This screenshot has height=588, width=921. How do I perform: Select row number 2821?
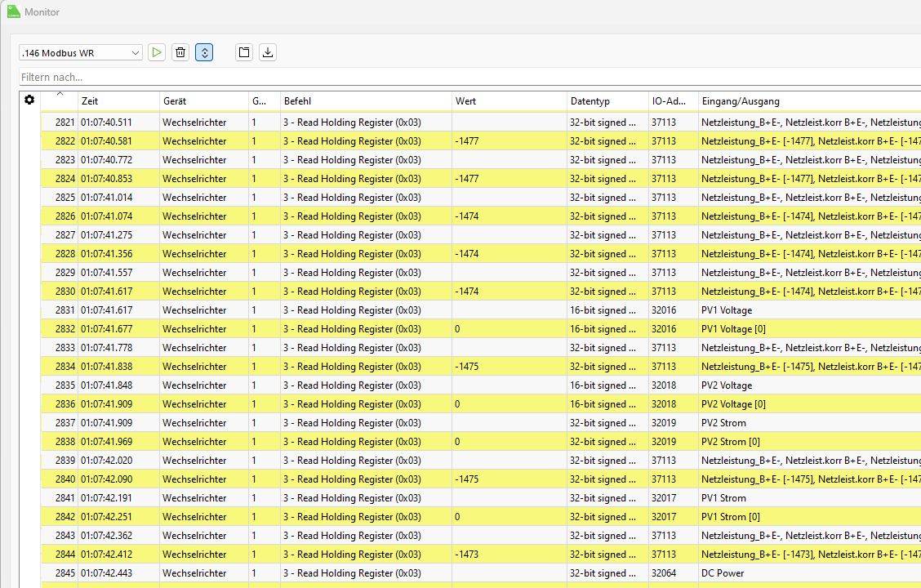pos(65,122)
